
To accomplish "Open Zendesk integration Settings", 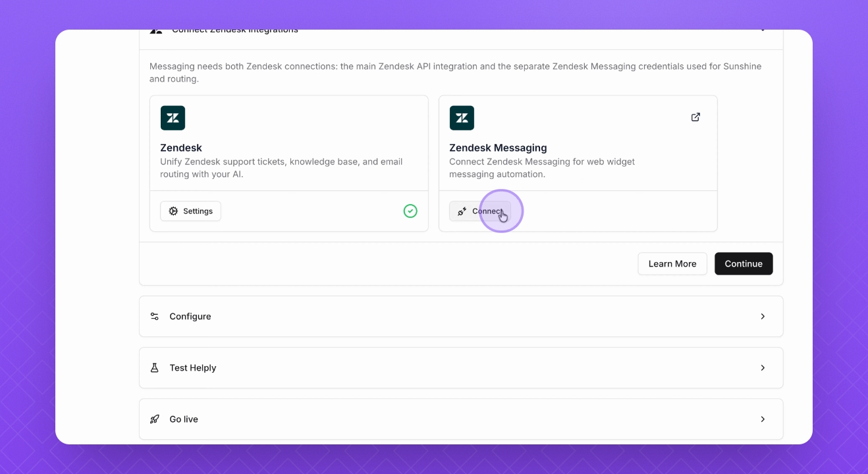I will pos(190,211).
